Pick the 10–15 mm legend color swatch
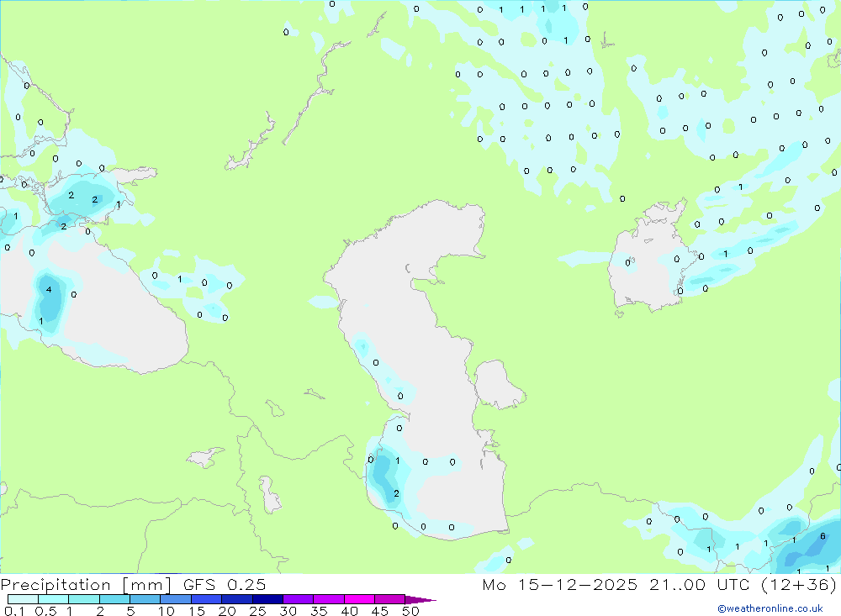 (176, 599)
